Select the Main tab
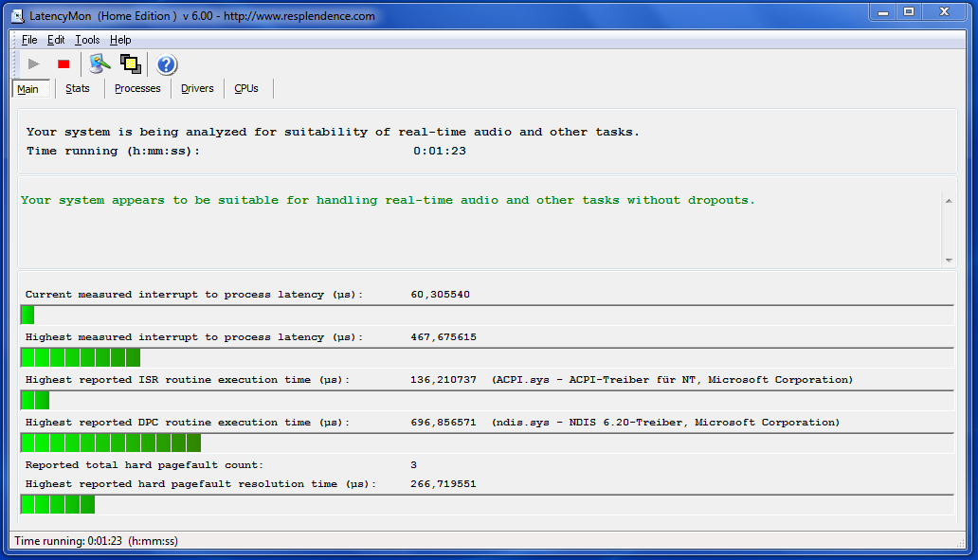Viewport: 978px width, 560px height. [x=28, y=89]
